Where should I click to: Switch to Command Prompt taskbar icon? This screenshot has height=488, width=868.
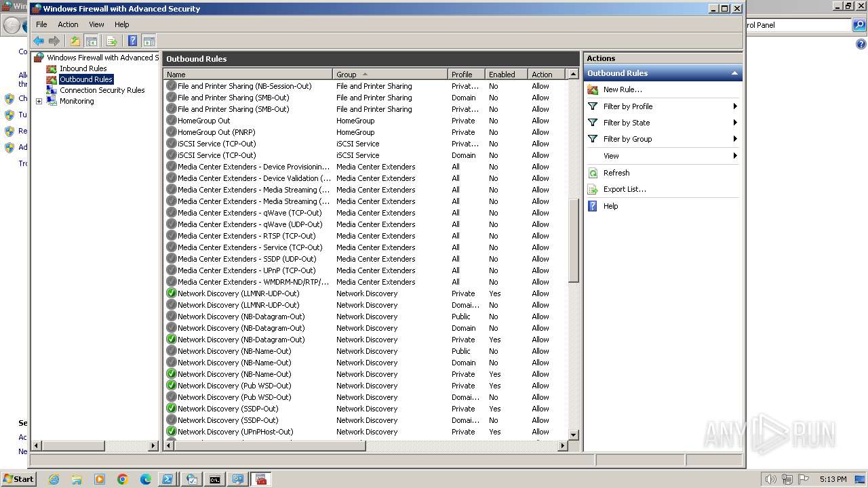215,479
